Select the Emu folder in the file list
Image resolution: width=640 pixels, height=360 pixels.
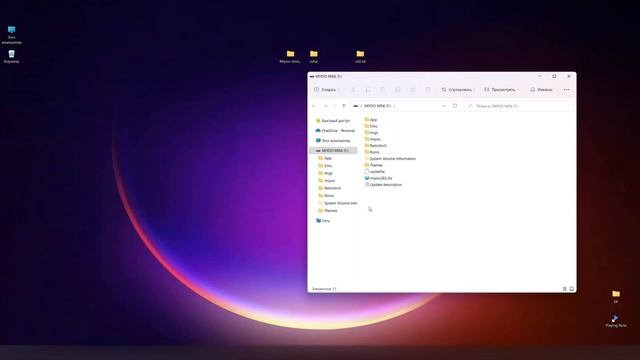[x=371, y=126]
